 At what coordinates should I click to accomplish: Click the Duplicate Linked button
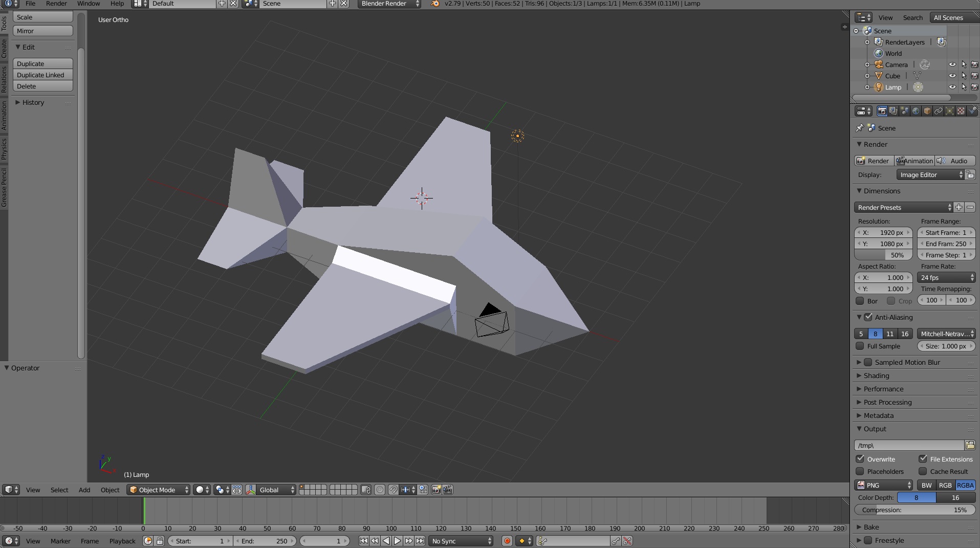pyautogui.click(x=43, y=75)
